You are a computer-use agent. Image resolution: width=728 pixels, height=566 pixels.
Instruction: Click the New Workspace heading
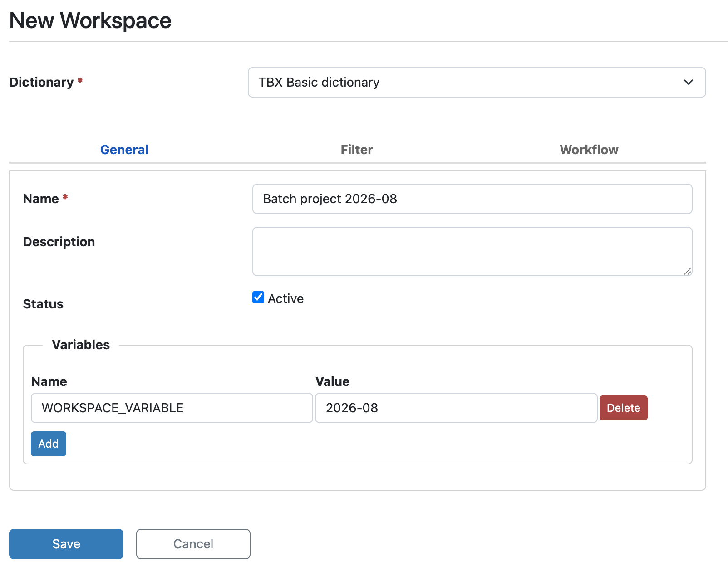click(x=90, y=20)
